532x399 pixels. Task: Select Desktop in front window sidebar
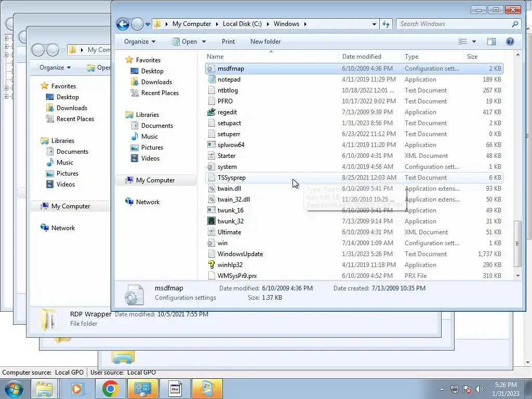[x=152, y=71]
